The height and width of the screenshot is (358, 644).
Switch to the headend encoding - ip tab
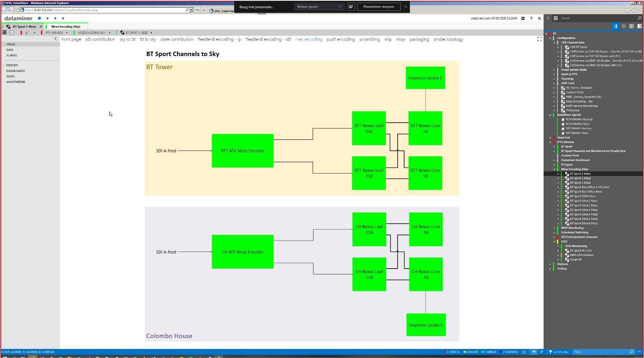click(220, 39)
